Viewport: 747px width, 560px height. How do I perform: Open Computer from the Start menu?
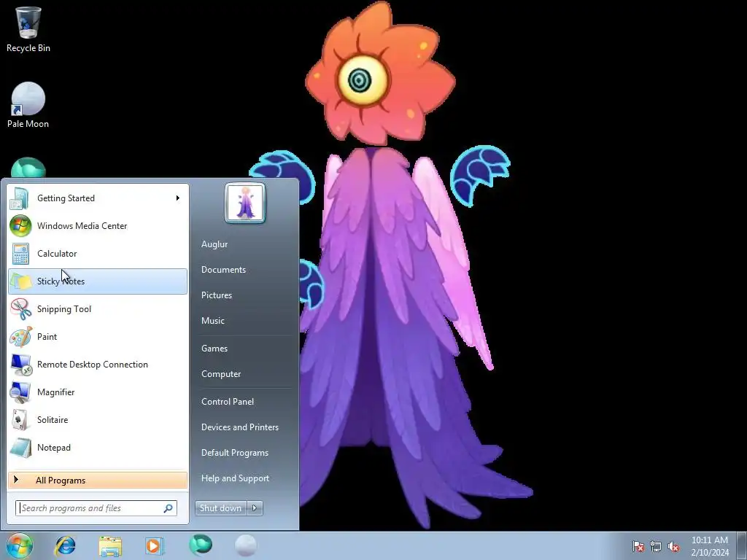tap(221, 374)
